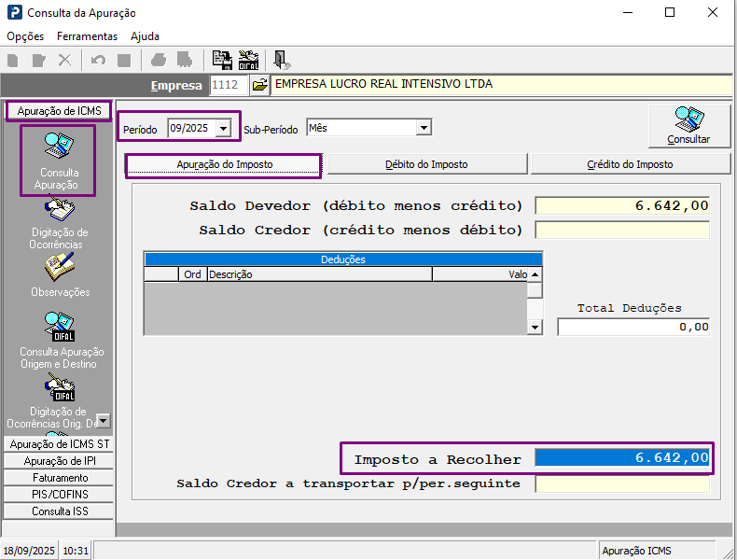The height and width of the screenshot is (560, 737).
Task: Click the Consultar button
Action: click(x=689, y=126)
